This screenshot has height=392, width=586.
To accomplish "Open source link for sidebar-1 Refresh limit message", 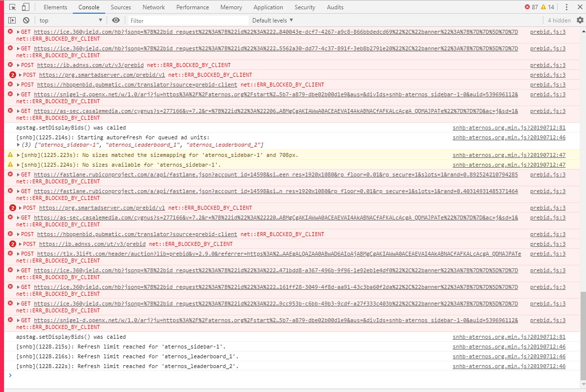I will click(509, 347).
